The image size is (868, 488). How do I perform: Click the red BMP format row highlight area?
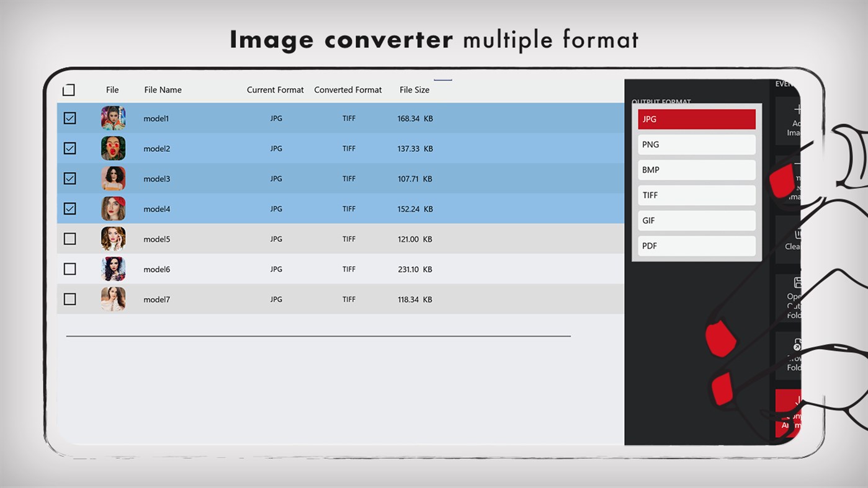[696, 169]
